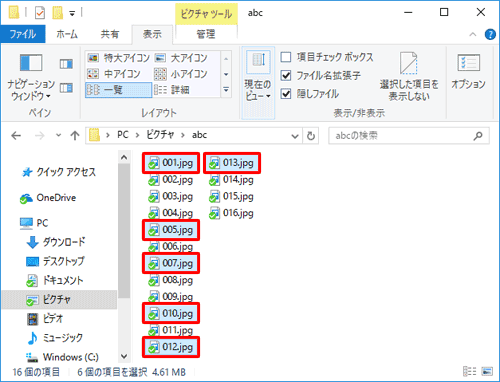Screen dimensions: 500x382
Task: Toggle the preview pane icon
Action: click(66, 64)
